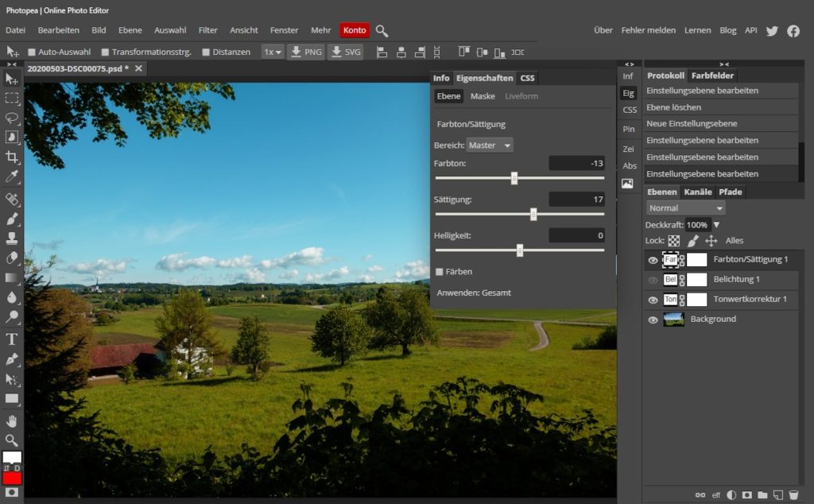Grab the Hand tool
This screenshot has height=504, width=814.
12,421
